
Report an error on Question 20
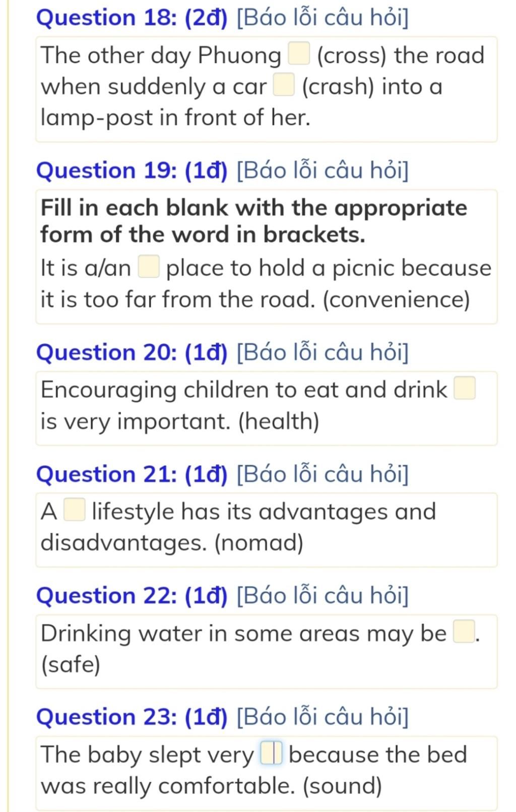click(x=322, y=352)
